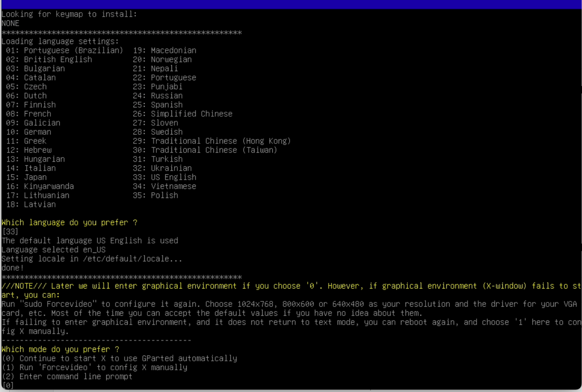The image size is (582, 392).
Task: Select 'Traditional Chinese (Hong Kong)' entry
Action: [x=221, y=141]
